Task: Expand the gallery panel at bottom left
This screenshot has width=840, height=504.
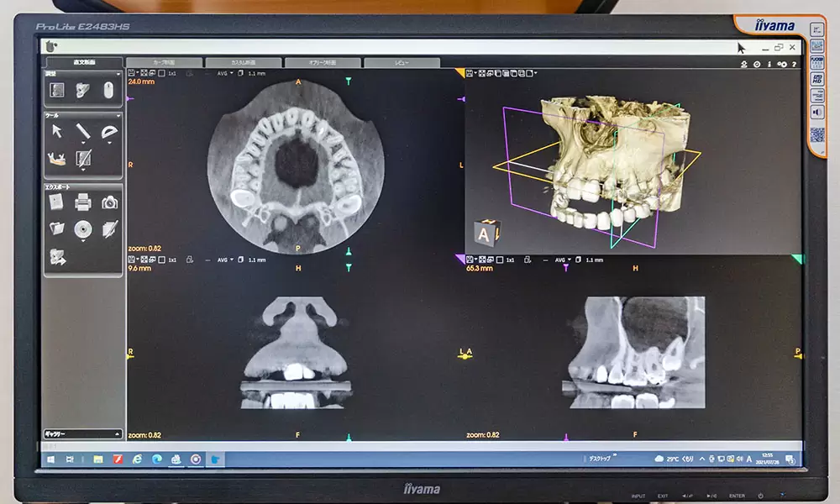Action: tap(82, 434)
